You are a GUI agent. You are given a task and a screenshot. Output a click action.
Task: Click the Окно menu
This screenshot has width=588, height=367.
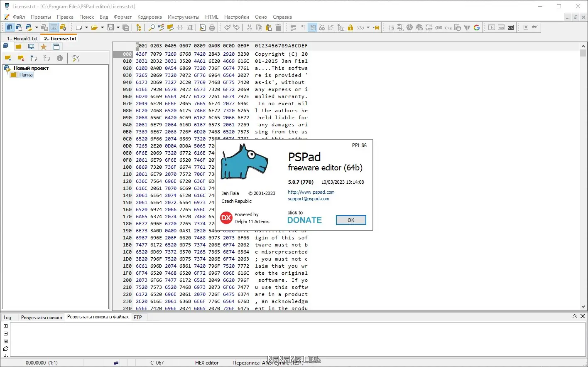tap(261, 17)
